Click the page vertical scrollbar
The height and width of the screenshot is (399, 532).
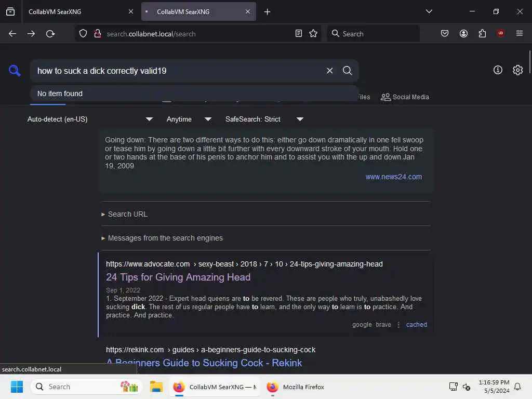point(529,63)
